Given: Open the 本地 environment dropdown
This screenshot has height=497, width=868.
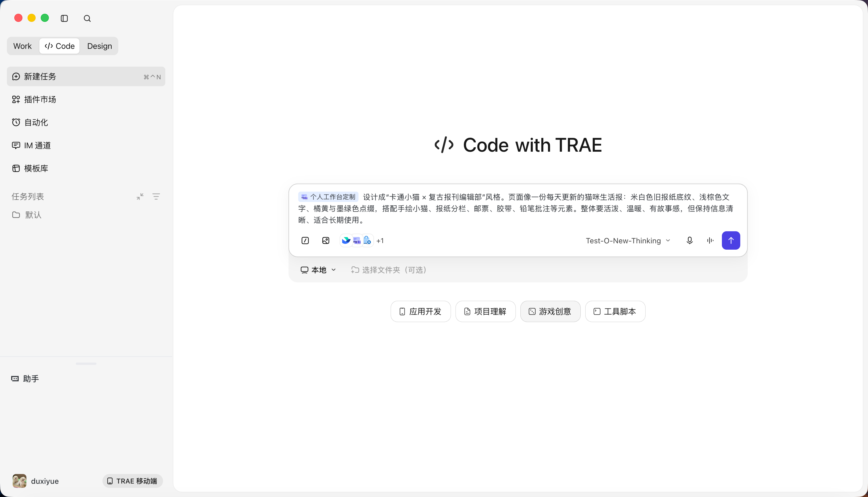Looking at the screenshot, I should point(318,270).
